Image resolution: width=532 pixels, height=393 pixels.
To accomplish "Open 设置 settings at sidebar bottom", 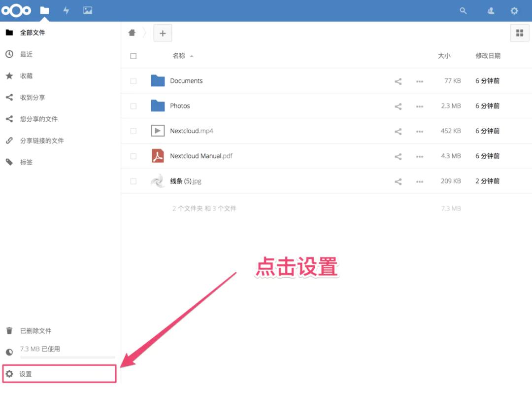I will point(26,374).
